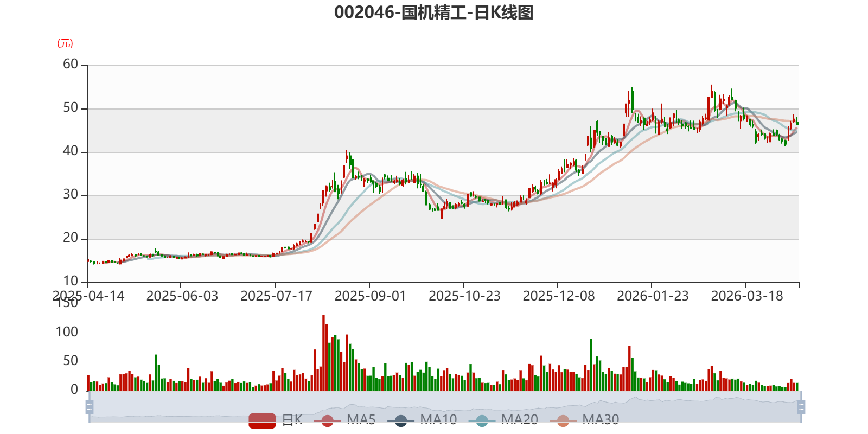Image resolution: width=868 pixels, height=434 pixels.
Task: Click the (元) price unit label
Action: click(x=65, y=43)
